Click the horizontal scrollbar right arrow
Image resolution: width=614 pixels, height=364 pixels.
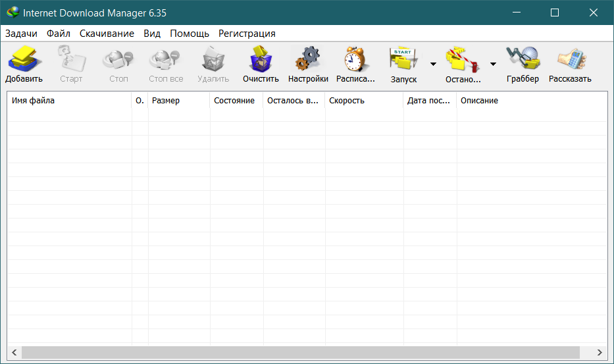click(600, 352)
